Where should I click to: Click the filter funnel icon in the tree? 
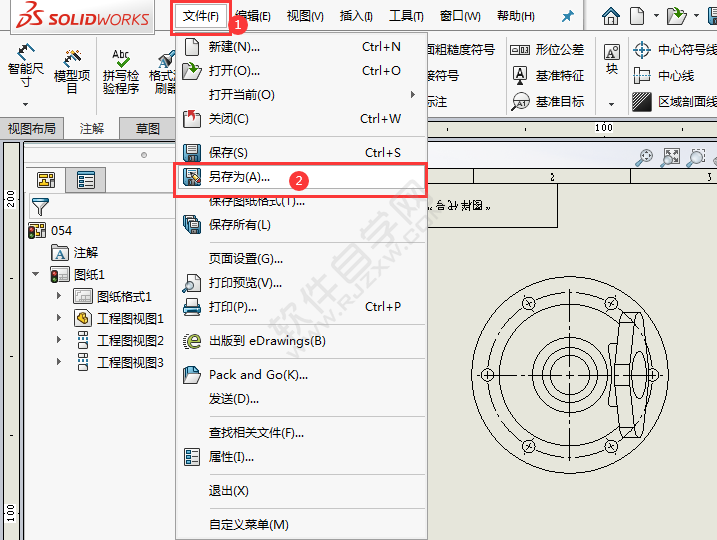pos(40,207)
